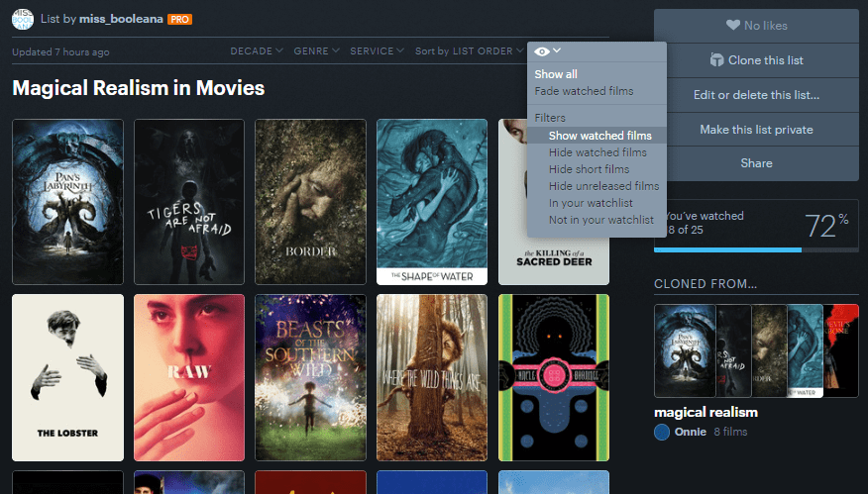Open the Raw film poster
868x494 pixels.
(189, 378)
